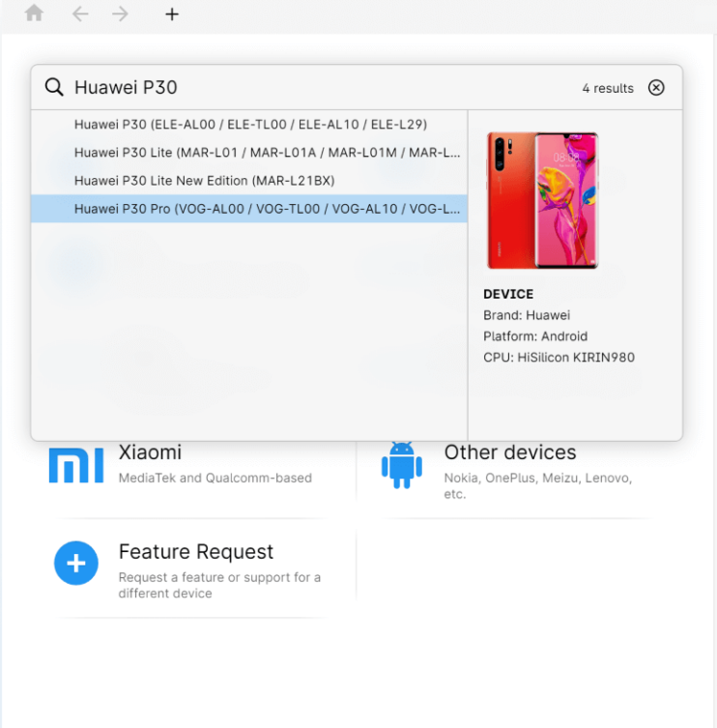Image resolution: width=717 pixels, height=728 pixels.
Task: Select Huawei P30 Lite (MAR-L01) result
Action: pyautogui.click(x=249, y=153)
